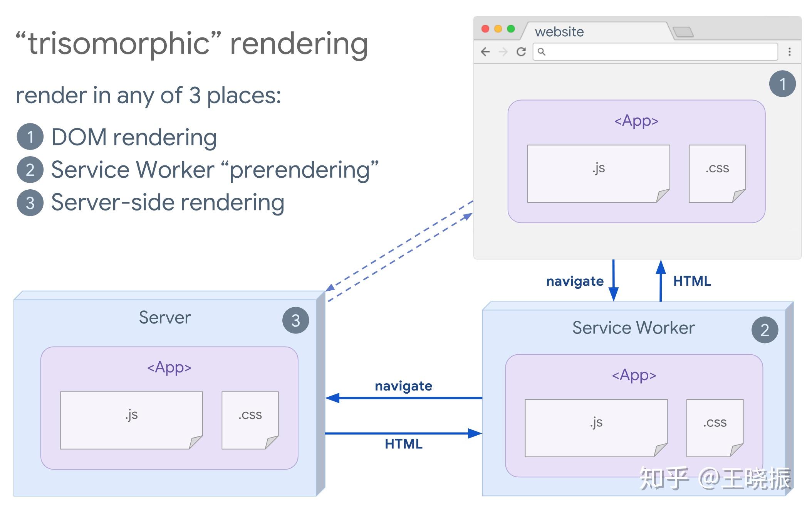
Task: Click the <App> label in Service Worker
Action: pyautogui.click(x=634, y=375)
